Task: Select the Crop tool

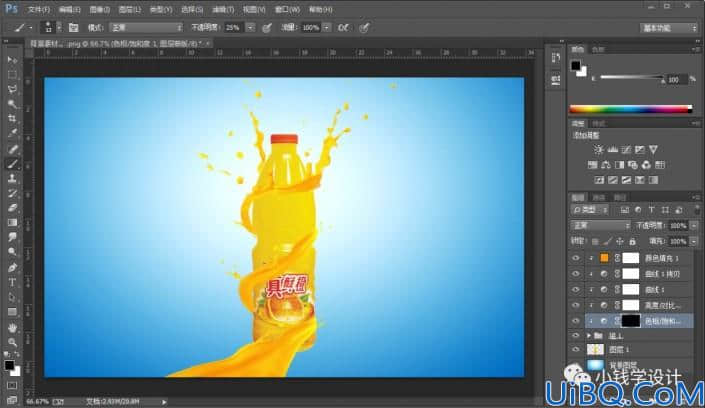Action: 12,119
